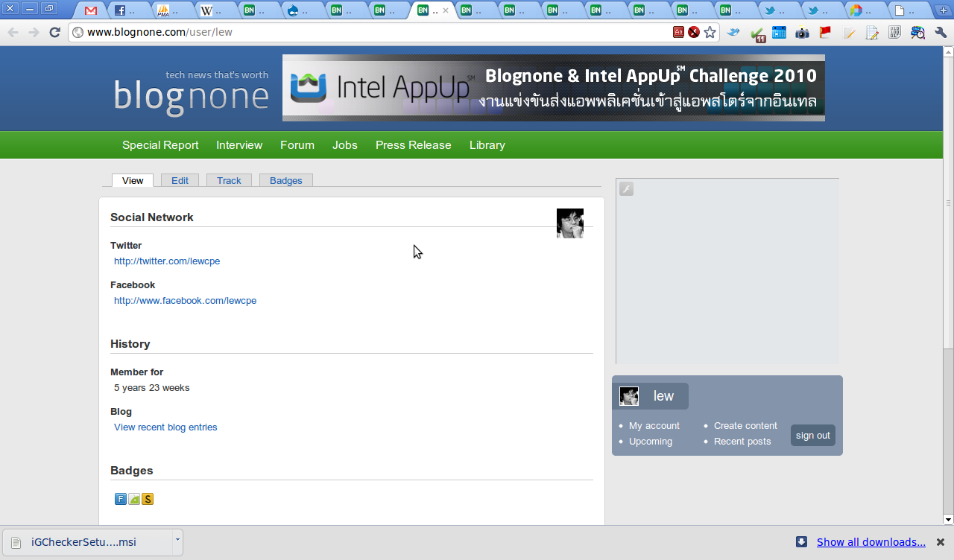
Task: Close the active blognone tab
Action: (446, 10)
